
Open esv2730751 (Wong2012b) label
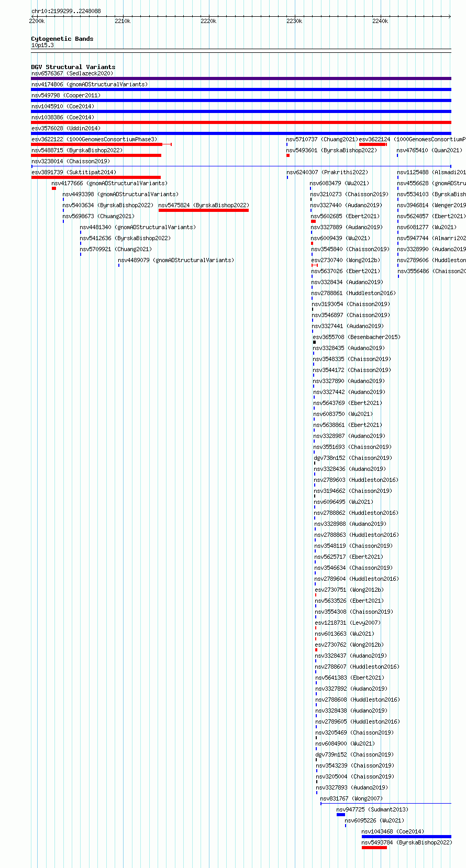pyautogui.click(x=349, y=590)
